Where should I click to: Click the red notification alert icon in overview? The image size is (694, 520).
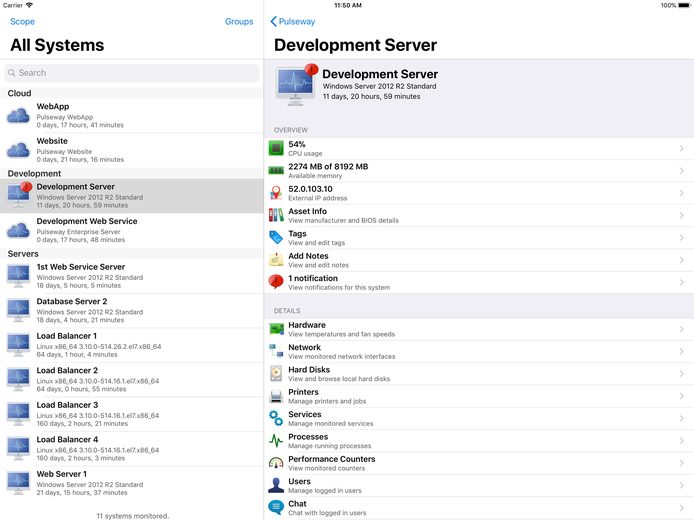pyautogui.click(x=276, y=282)
